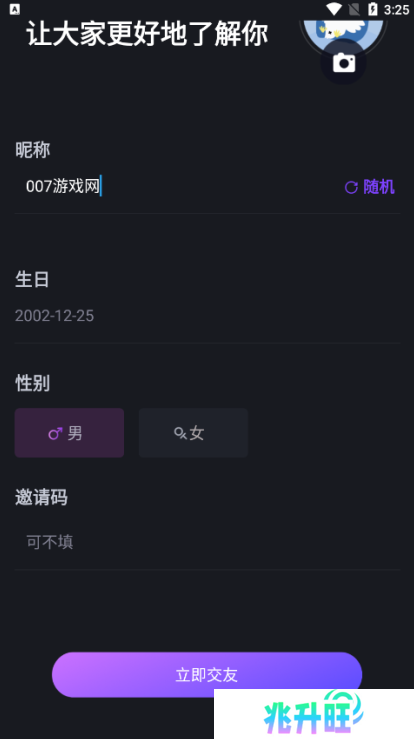
Task: Tap the camera icon to change avatar
Action: tap(344, 62)
